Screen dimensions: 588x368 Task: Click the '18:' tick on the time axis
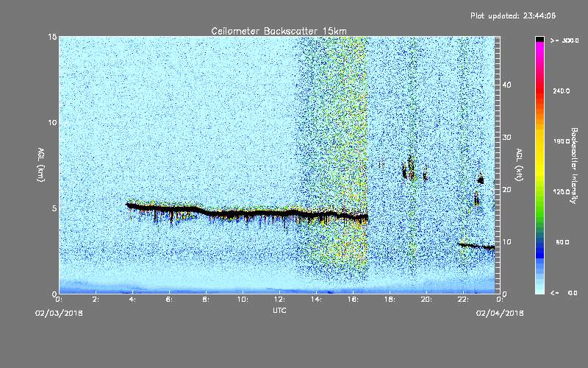[x=390, y=300]
